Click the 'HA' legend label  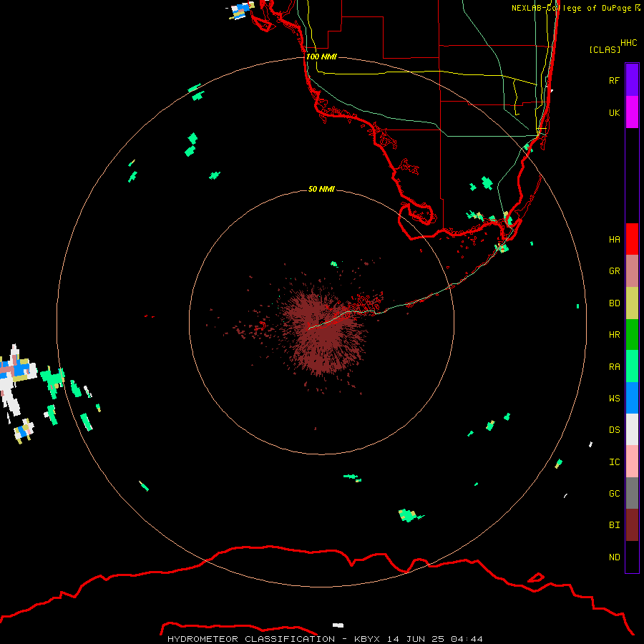click(x=614, y=240)
